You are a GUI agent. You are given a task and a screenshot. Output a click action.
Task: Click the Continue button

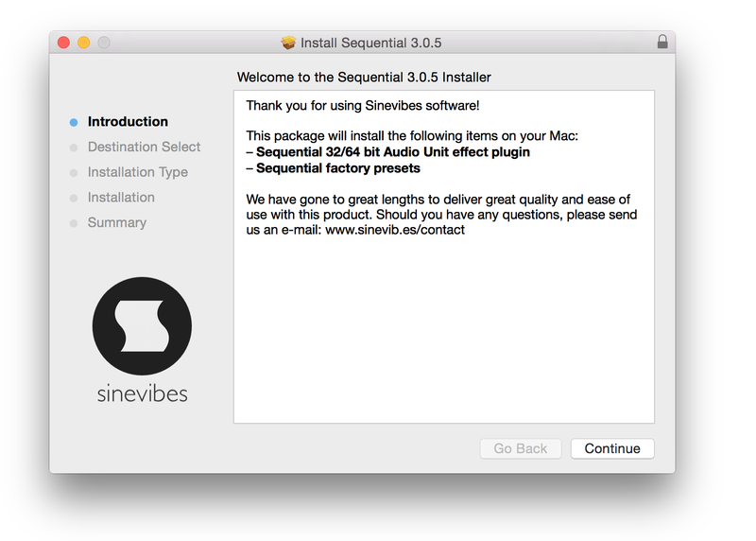(x=612, y=448)
